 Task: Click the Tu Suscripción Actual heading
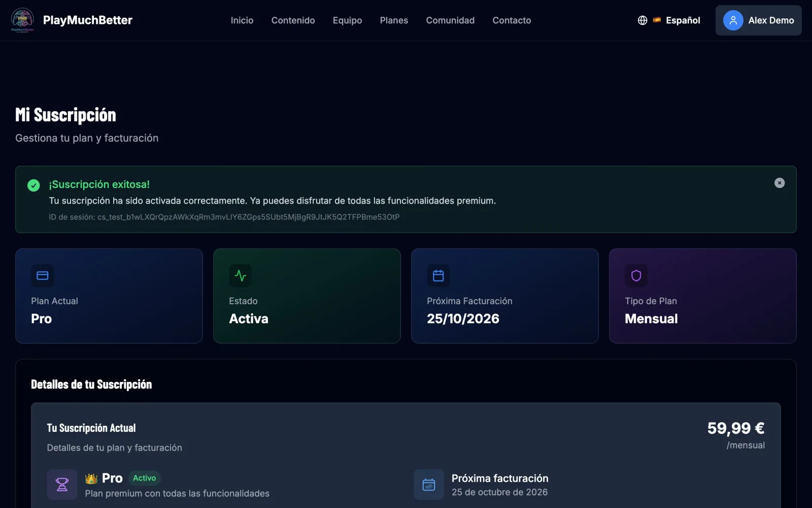click(91, 428)
